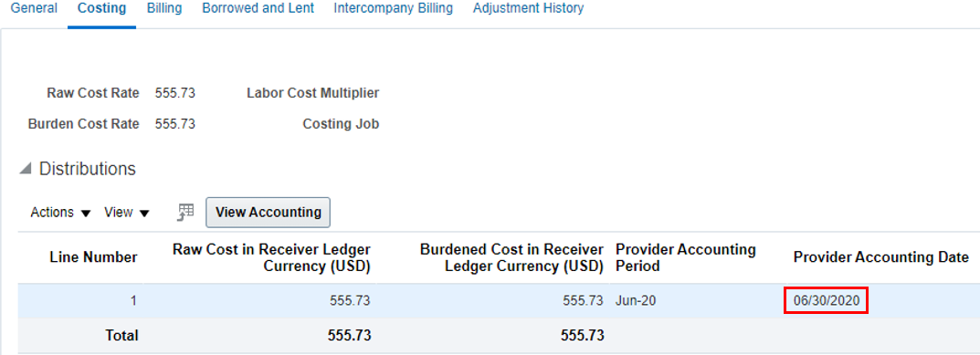Click the Provider Accounting Date column header
The height and width of the screenshot is (355, 980).
(x=881, y=257)
